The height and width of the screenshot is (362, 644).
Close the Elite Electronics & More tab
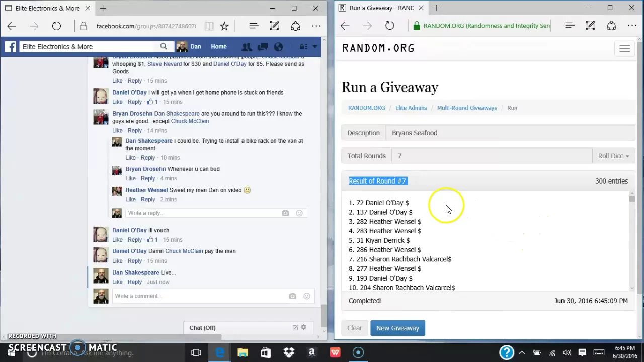[x=87, y=8]
